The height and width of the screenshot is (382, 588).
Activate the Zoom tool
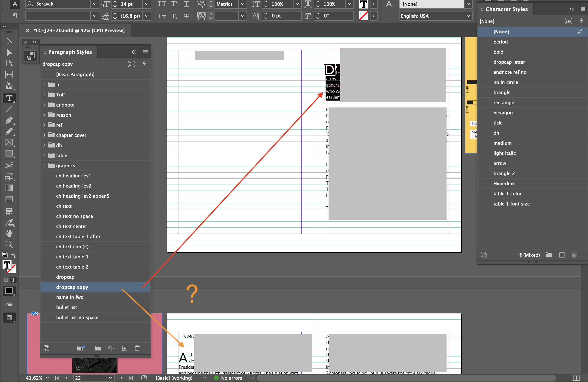click(x=9, y=244)
